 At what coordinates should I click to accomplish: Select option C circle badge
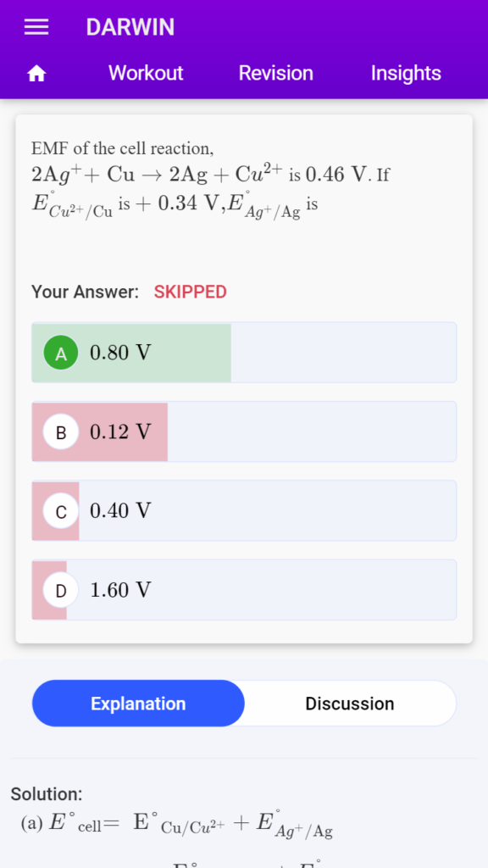click(x=61, y=511)
